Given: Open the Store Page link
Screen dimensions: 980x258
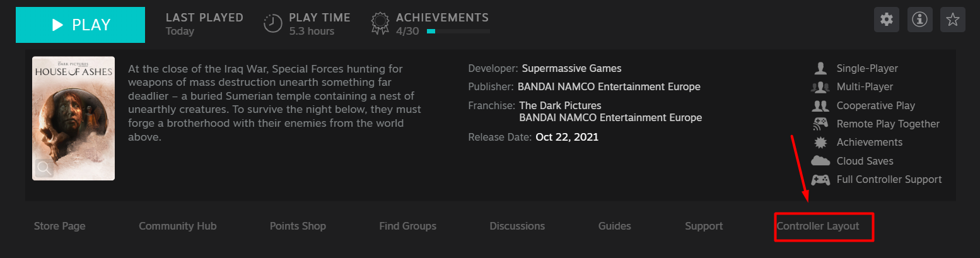Looking at the screenshot, I should [x=59, y=226].
